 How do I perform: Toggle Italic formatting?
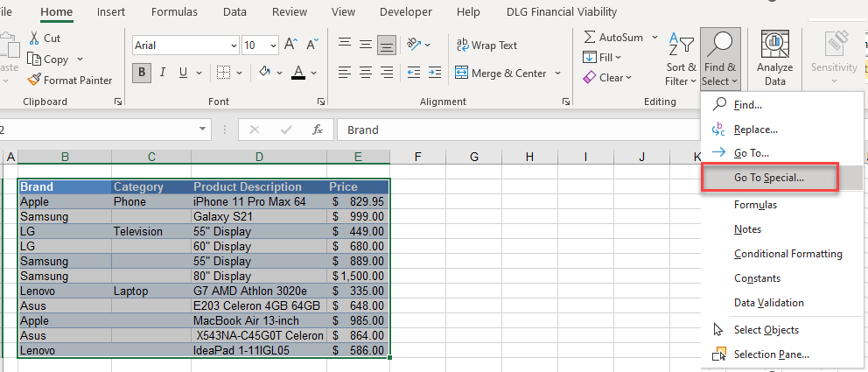(163, 73)
